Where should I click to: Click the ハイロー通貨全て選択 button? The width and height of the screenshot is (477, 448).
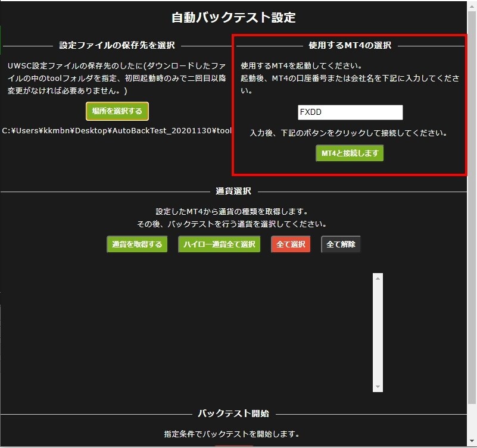[219, 245]
